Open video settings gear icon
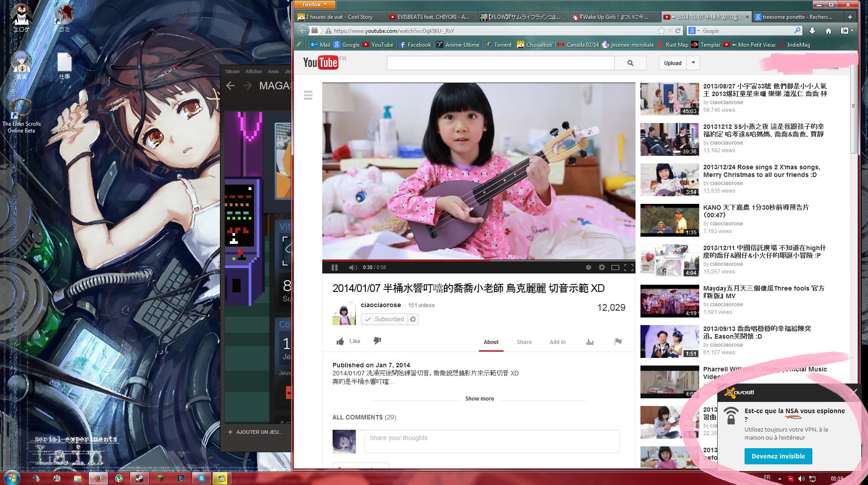Image resolution: width=868 pixels, height=485 pixels. point(602,267)
